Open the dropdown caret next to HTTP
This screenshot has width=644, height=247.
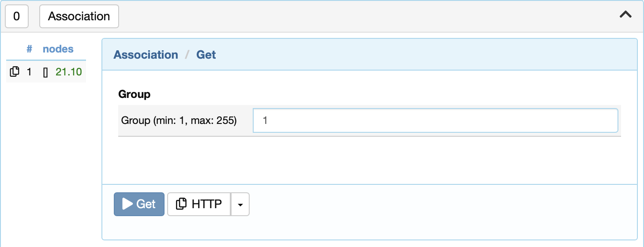240,204
